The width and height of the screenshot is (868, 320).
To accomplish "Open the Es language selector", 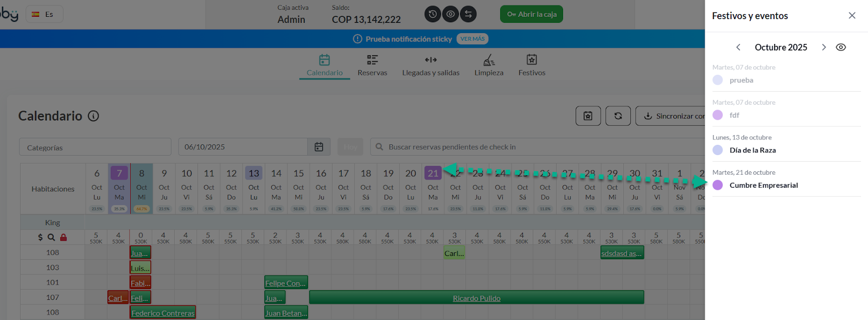I will point(43,14).
